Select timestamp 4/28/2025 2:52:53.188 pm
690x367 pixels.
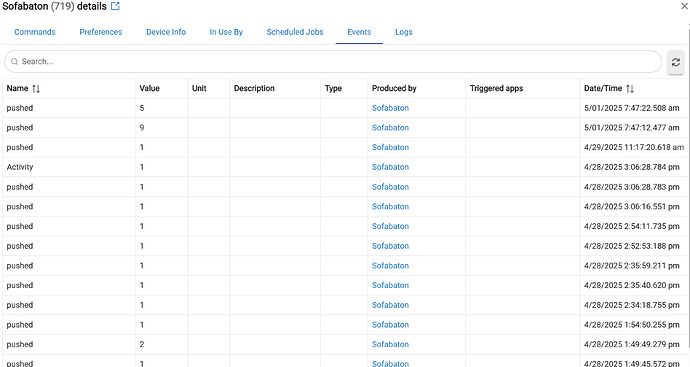(x=631, y=246)
